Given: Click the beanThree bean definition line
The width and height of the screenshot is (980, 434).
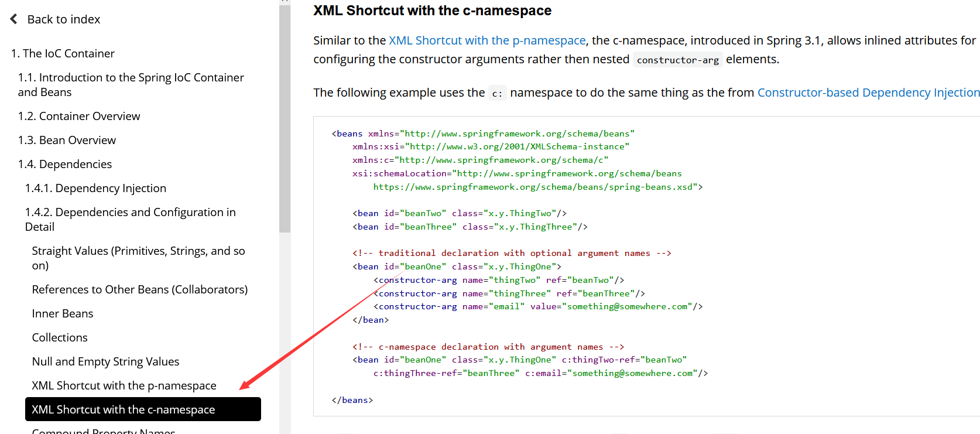Looking at the screenshot, I should pyautogui.click(x=470, y=227).
